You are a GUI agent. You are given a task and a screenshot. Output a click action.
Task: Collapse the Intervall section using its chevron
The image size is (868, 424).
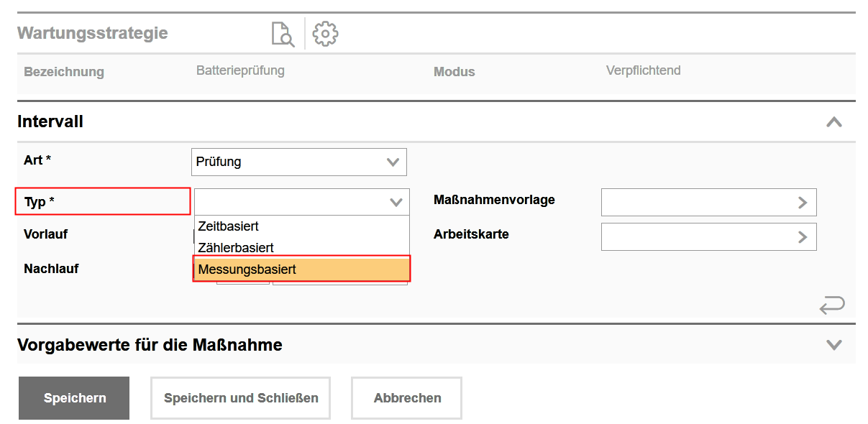[833, 122]
